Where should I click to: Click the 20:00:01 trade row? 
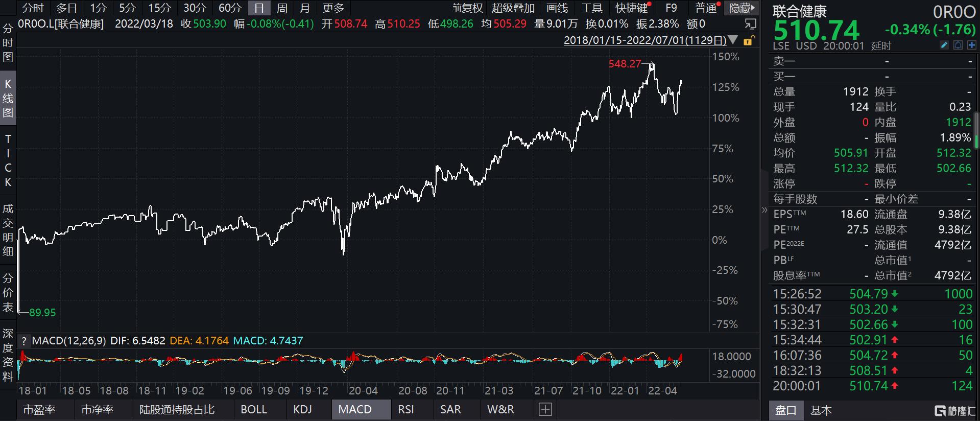pos(872,386)
